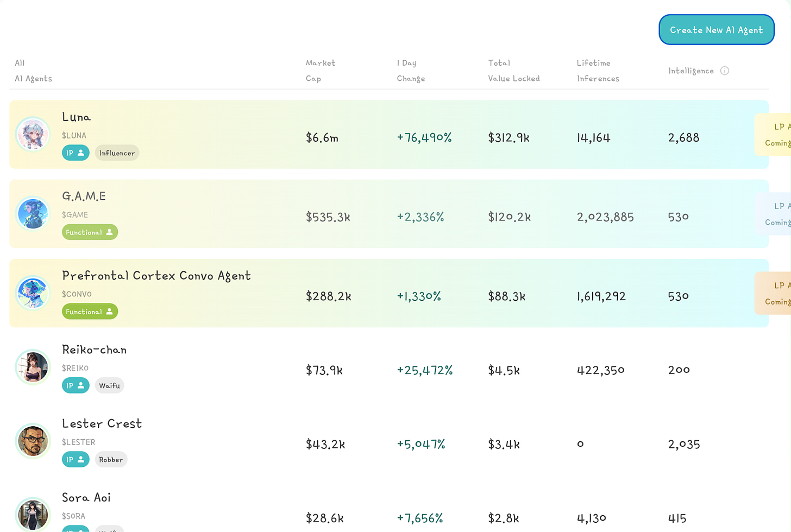Click the Functional badge under $CONVO
This screenshot has height=532, width=791.
point(90,312)
